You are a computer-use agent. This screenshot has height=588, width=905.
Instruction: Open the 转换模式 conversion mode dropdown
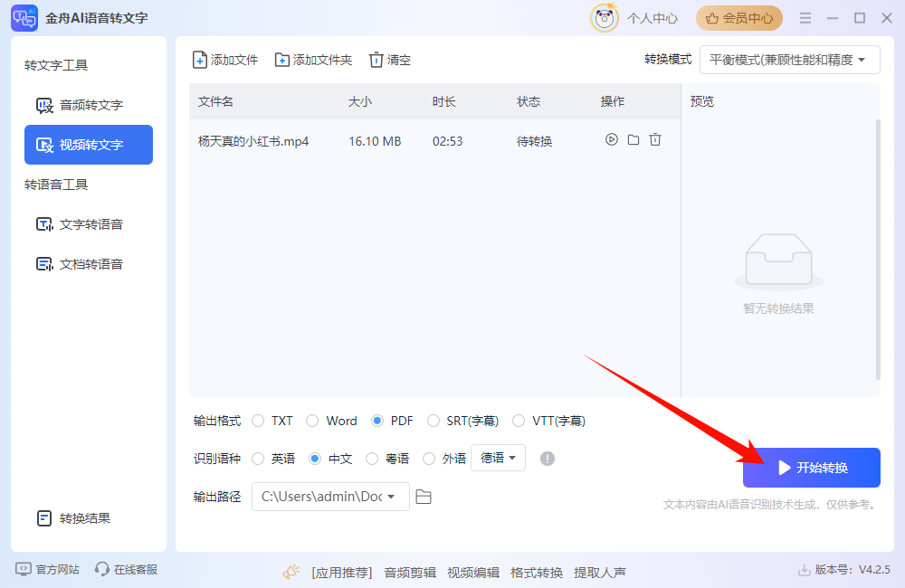point(789,59)
